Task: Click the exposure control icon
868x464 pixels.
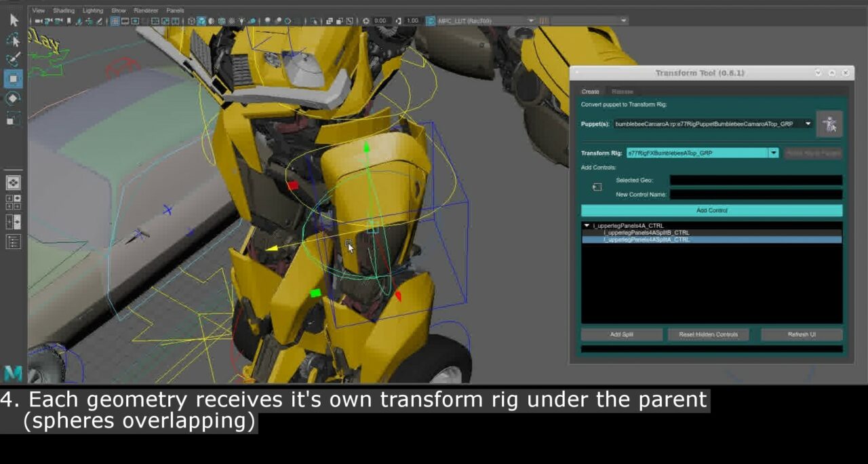Action: coord(366,21)
